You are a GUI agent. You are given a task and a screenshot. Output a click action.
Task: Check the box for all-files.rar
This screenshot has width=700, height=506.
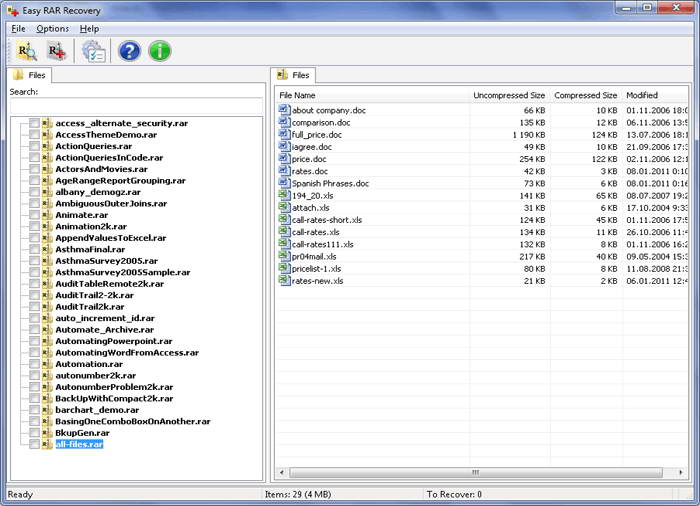[34, 444]
